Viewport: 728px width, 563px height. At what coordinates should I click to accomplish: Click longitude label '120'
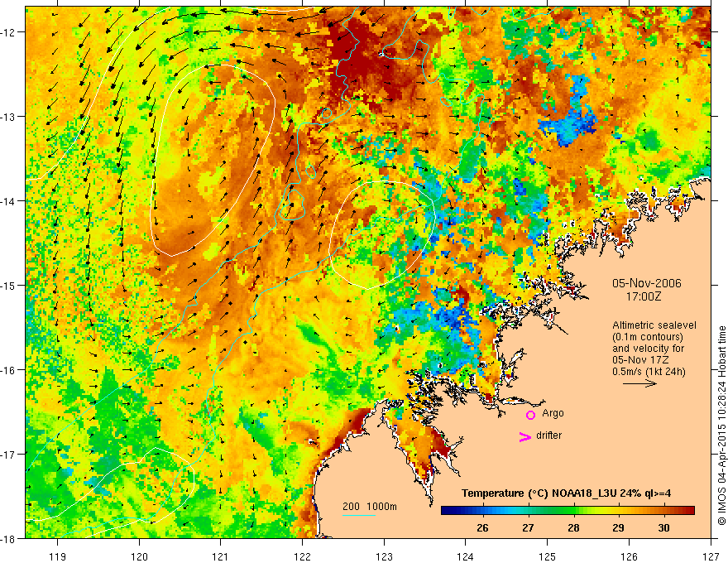(139, 556)
